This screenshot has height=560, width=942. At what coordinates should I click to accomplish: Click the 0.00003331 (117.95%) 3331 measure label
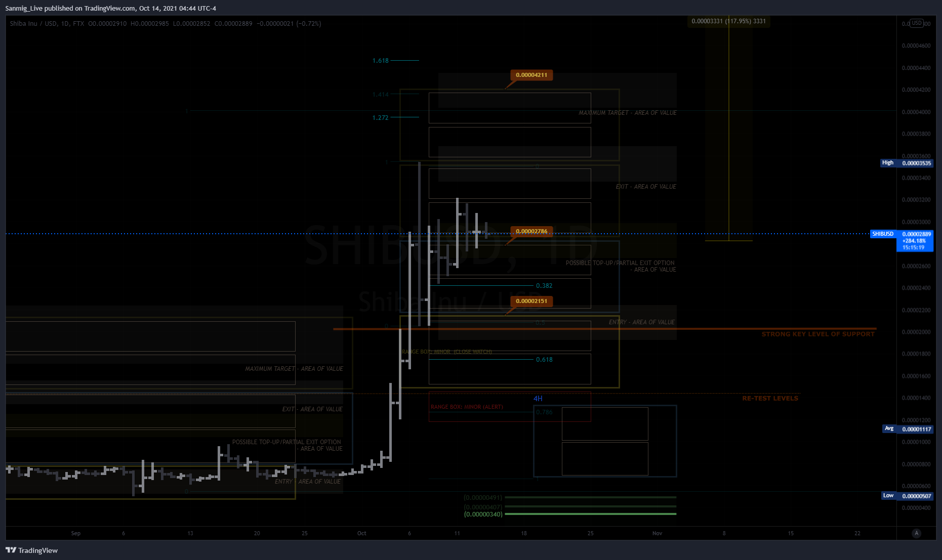coord(728,21)
